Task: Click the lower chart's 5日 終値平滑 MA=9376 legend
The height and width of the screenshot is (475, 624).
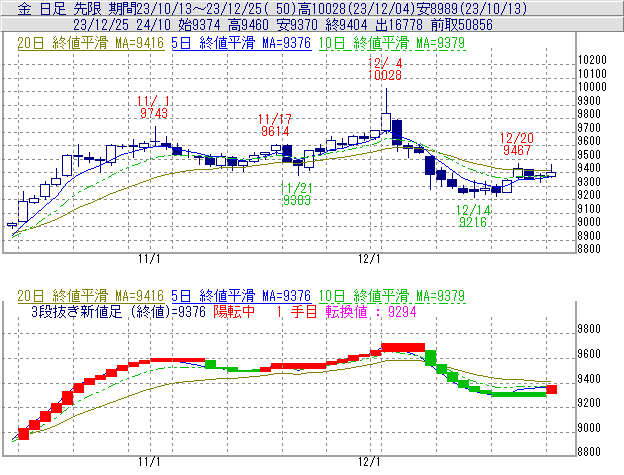Action: [x=241, y=296]
